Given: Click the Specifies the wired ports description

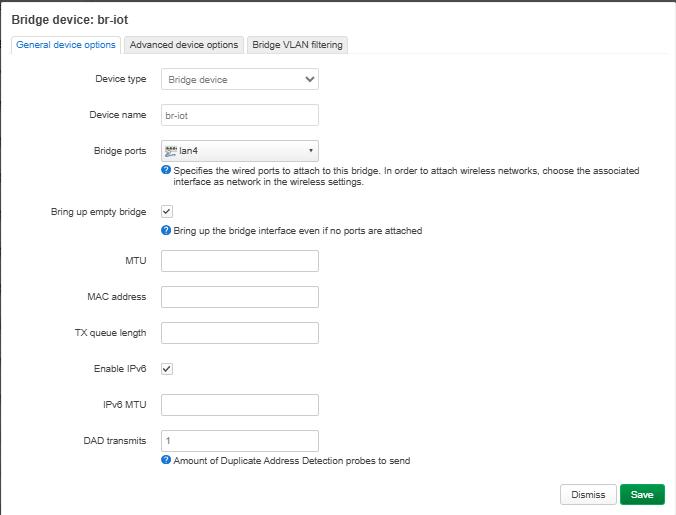Looking at the screenshot, I should click(x=406, y=176).
